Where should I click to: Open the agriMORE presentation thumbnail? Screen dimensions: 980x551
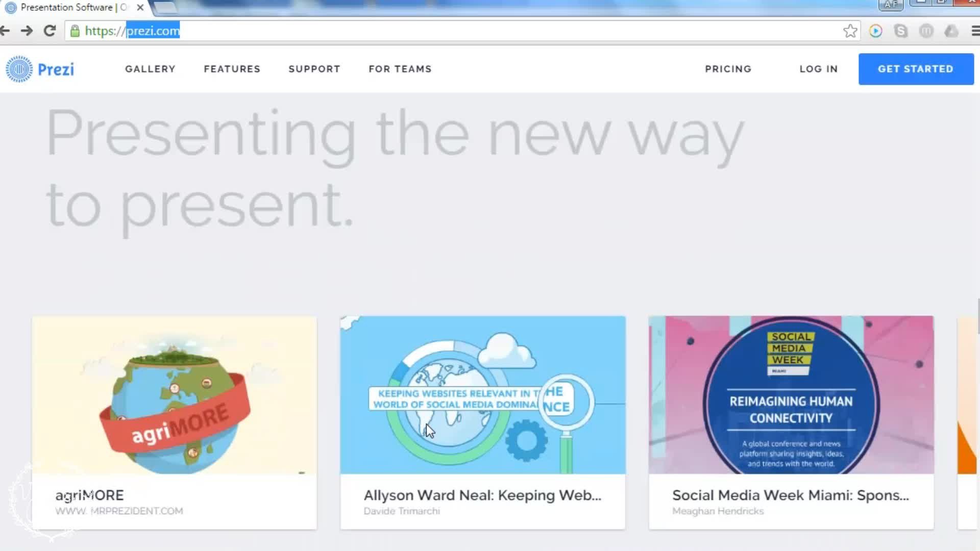[x=174, y=395]
